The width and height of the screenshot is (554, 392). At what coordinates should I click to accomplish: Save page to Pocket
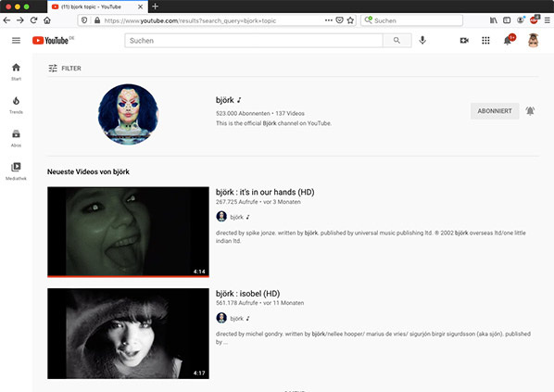[x=340, y=20]
